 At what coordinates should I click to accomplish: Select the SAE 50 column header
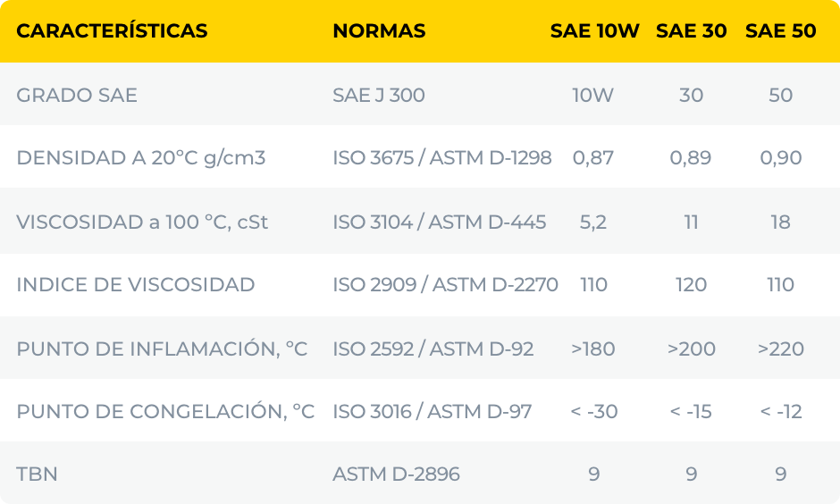click(x=780, y=31)
